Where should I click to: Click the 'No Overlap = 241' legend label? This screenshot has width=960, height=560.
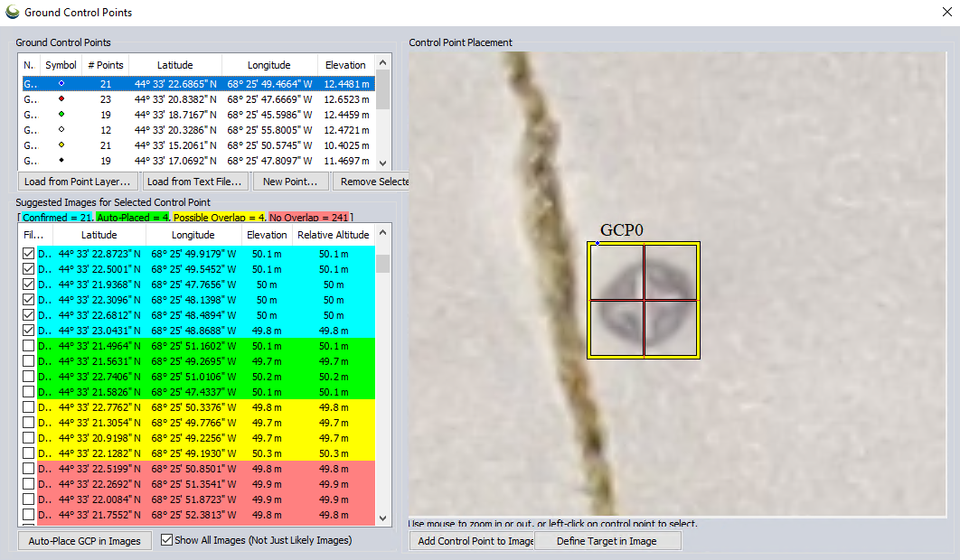309,218
